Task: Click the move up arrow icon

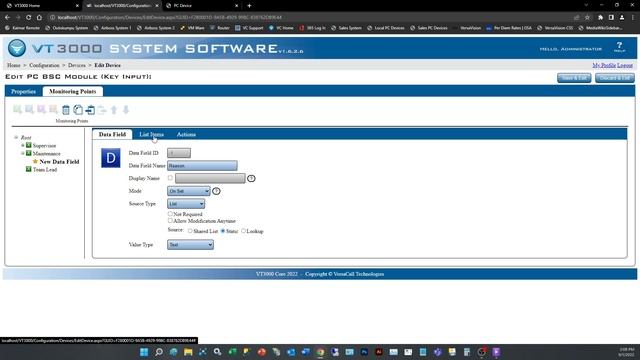Action: click(x=114, y=110)
